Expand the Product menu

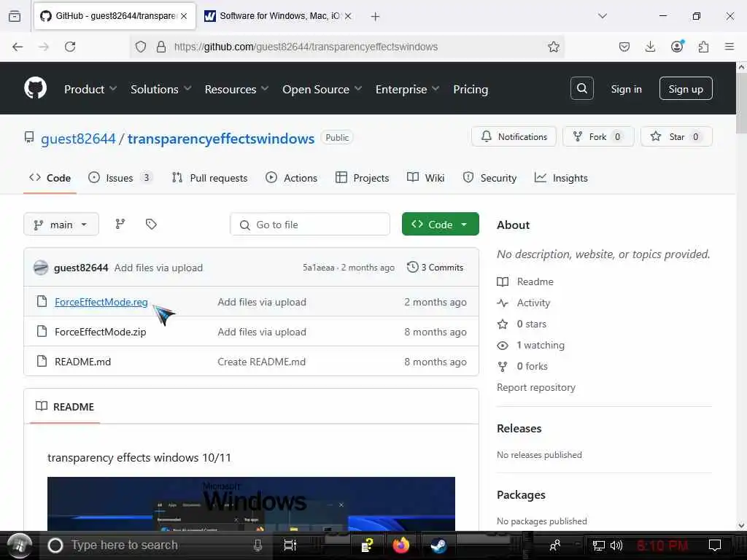pyautogui.click(x=90, y=89)
